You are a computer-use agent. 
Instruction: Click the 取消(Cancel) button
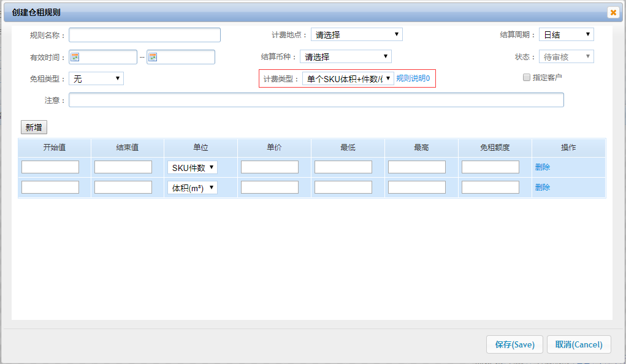click(579, 344)
